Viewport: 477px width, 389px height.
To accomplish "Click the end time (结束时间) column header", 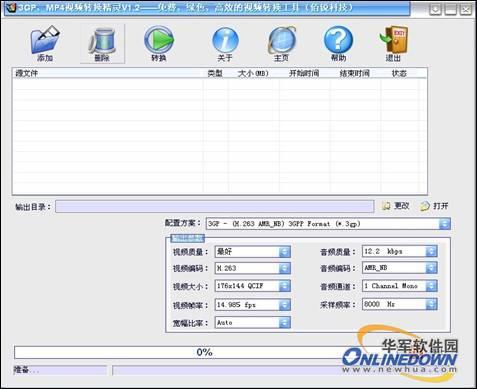I will (355, 73).
